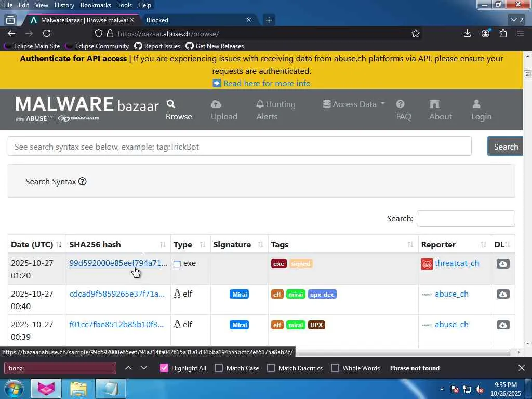This screenshot has width=532, height=399.
Task: Open the extensions puzzle icon
Action: (503, 33)
